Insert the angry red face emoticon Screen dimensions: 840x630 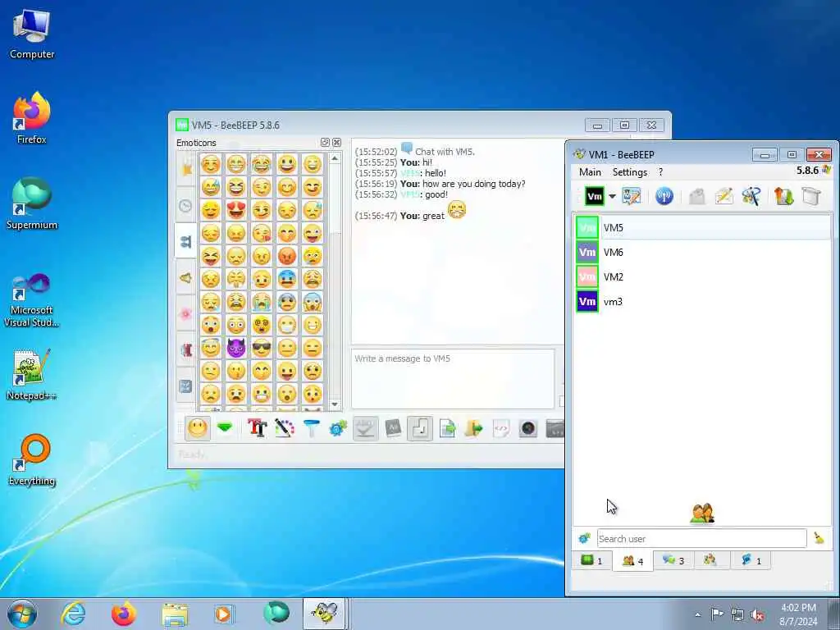(287, 256)
